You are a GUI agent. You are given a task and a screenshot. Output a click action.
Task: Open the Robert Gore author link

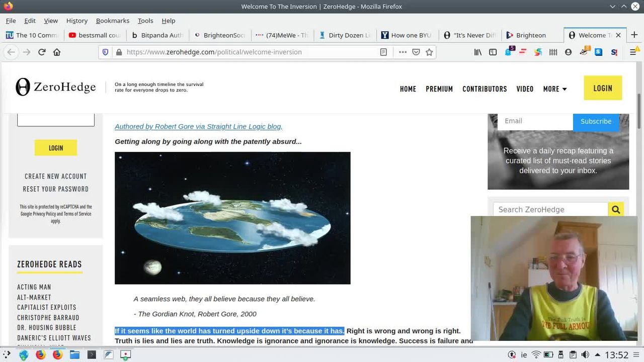point(198,127)
